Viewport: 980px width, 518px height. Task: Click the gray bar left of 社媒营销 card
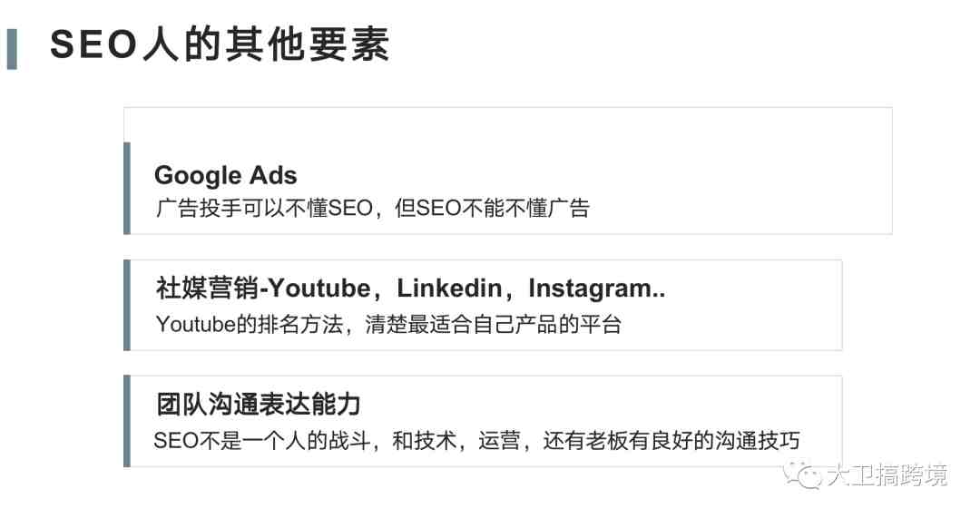coord(127,305)
